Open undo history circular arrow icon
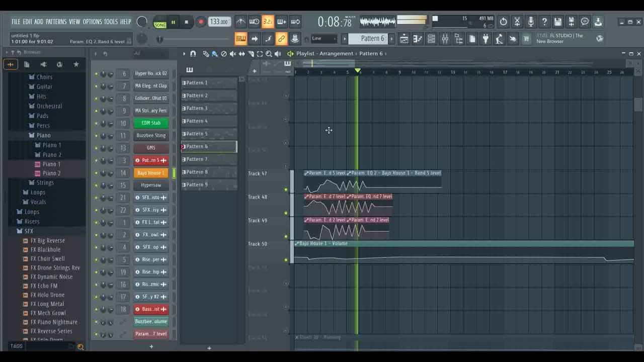 (x=503, y=22)
